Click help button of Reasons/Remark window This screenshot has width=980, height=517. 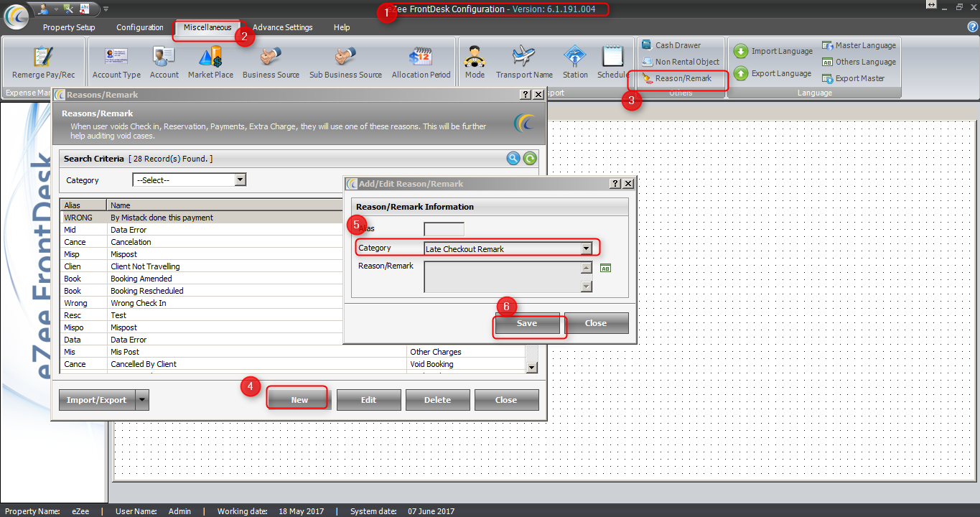[526, 94]
